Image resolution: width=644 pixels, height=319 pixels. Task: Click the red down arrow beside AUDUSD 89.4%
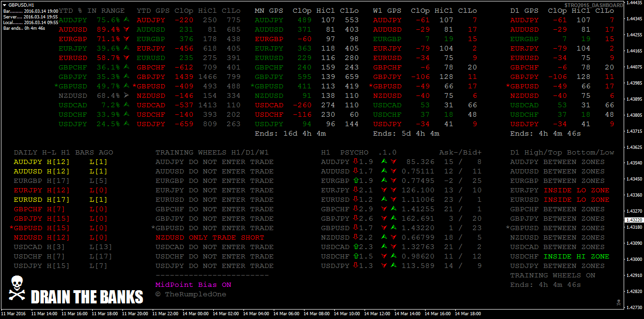126,30
